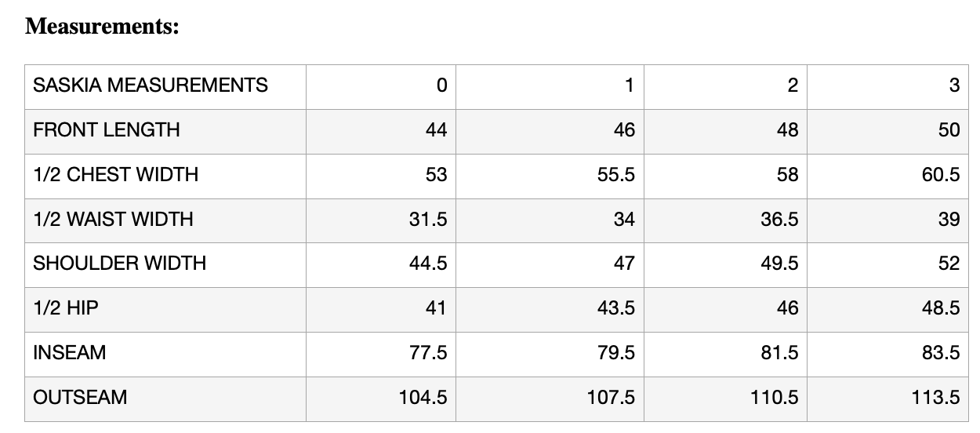Select the SASKIA MEASUREMENTS header cell
The width and height of the screenshot is (980, 433).
pos(150,85)
